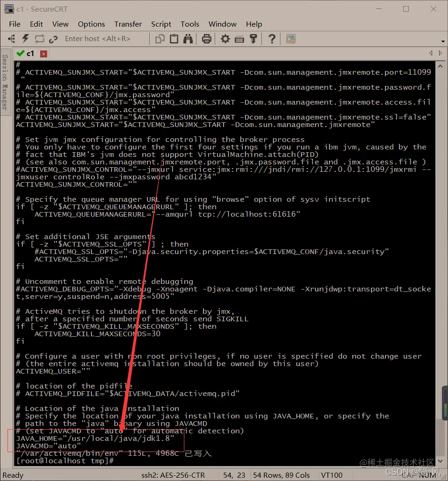Screen dimensions: 448x481
Task: Open the Tools menu
Action: (190, 24)
